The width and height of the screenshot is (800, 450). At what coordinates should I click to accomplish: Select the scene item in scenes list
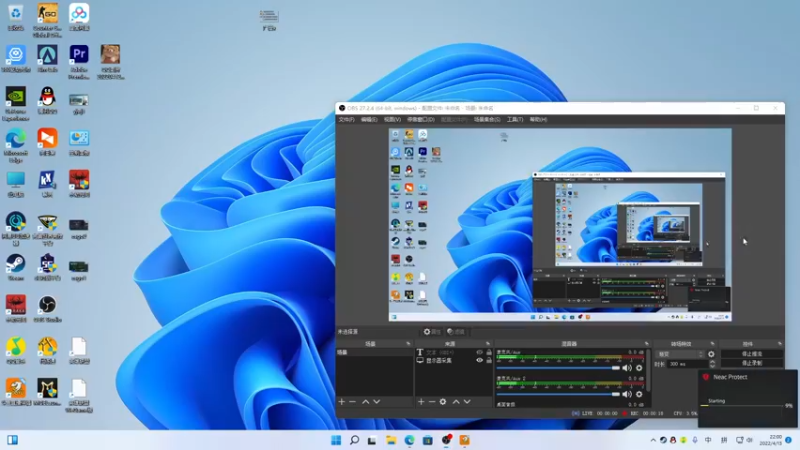tap(374, 353)
